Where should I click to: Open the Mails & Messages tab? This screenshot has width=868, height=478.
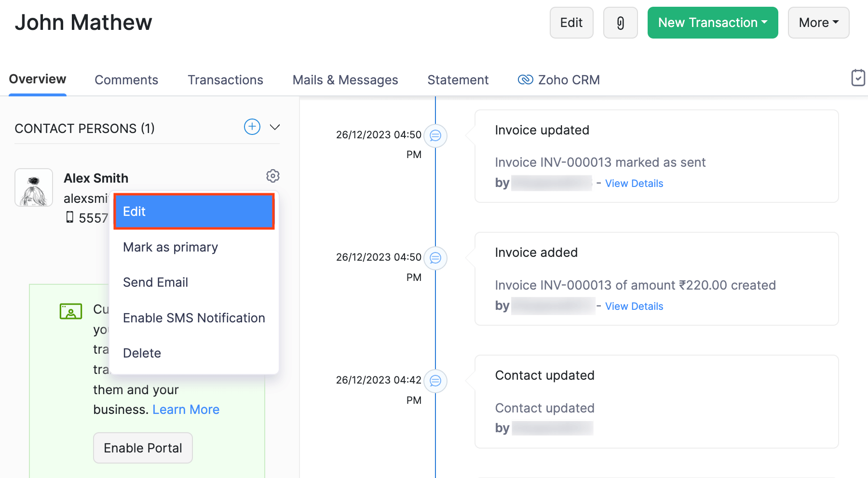coord(345,80)
